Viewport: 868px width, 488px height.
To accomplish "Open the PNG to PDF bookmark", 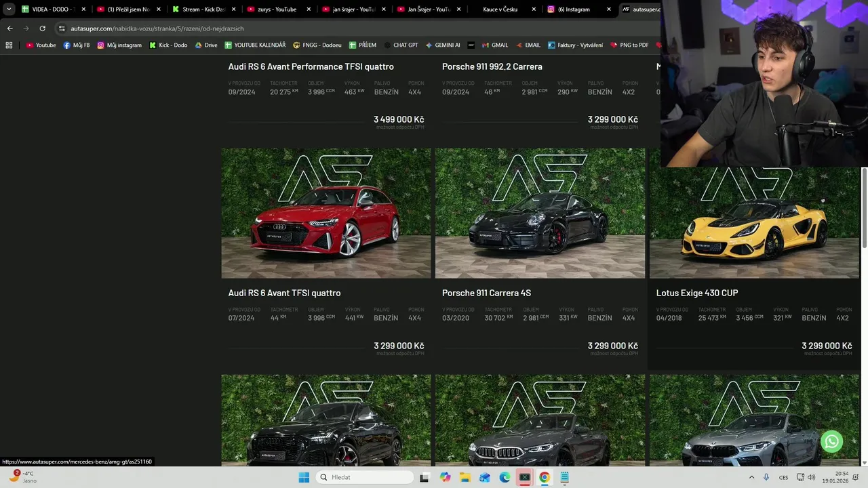I will tap(629, 45).
